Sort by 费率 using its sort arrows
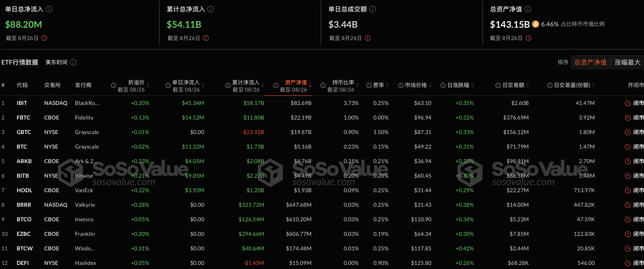The width and height of the screenshot is (644, 269). tap(387, 85)
